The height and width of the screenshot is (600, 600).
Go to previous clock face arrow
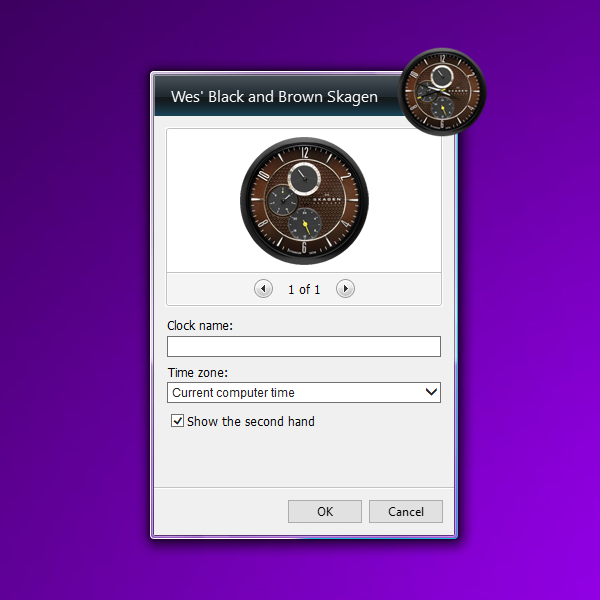coord(263,289)
